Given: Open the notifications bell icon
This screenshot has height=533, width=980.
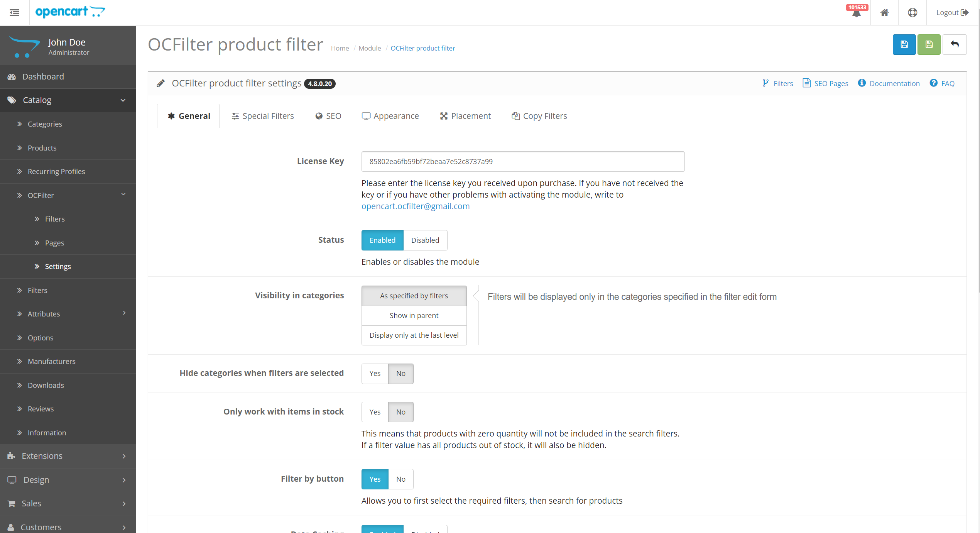Looking at the screenshot, I should click(x=856, y=12).
